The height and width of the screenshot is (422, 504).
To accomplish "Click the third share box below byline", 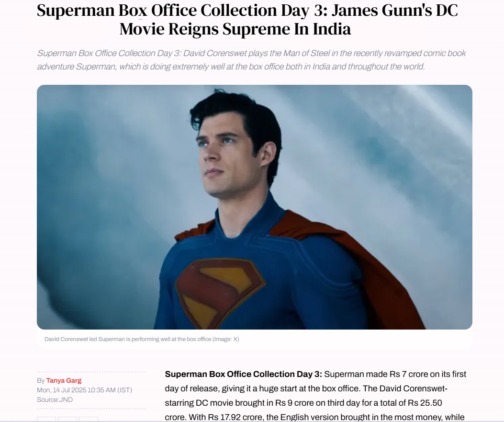I will point(89,419).
